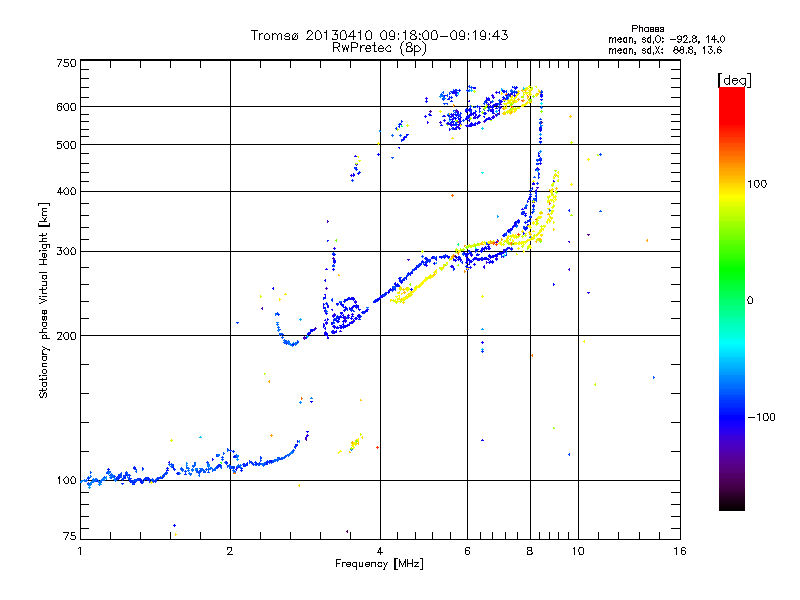The height and width of the screenshot is (600, 800).
Task: Click the yellow cluster near 600 km, 8 MHz
Action: click(x=520, y=99)
